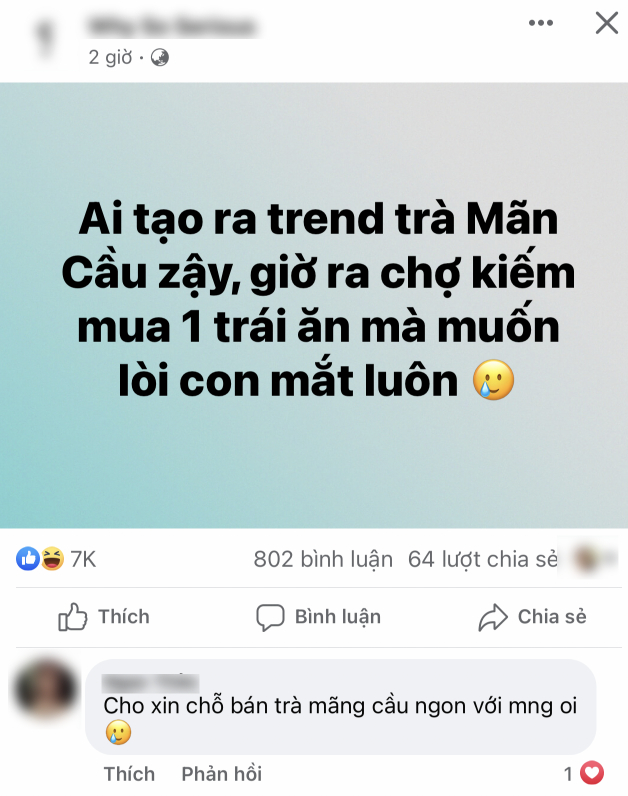
Task: View the 802 bình luận comments
Action: pyautogui.click(x=323, y=559)
